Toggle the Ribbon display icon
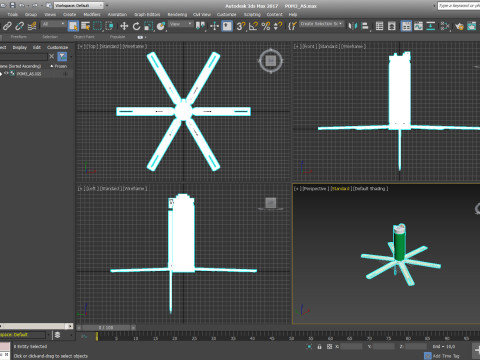The image size is (480, 360). [406, 26]
